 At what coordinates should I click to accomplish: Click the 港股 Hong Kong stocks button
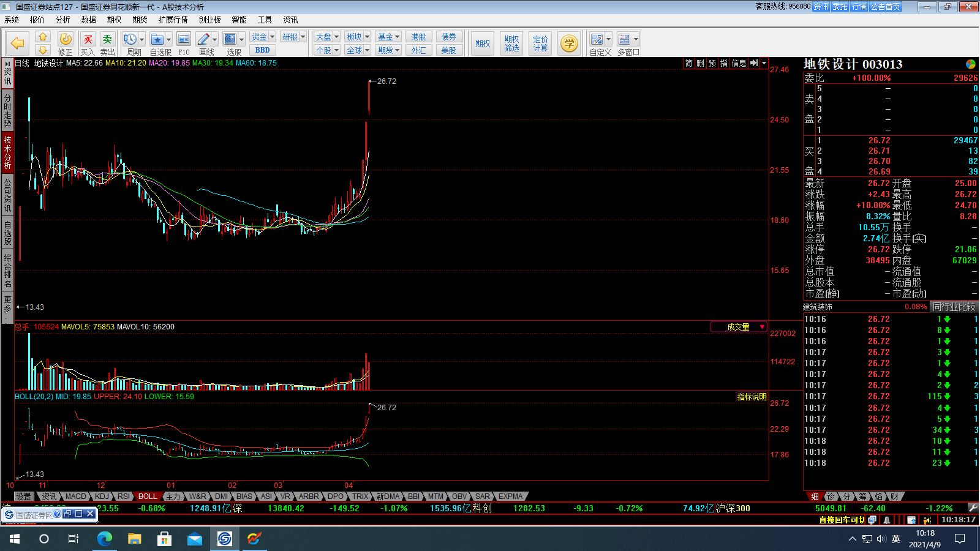pyautogui.click(x=419, y=37)
